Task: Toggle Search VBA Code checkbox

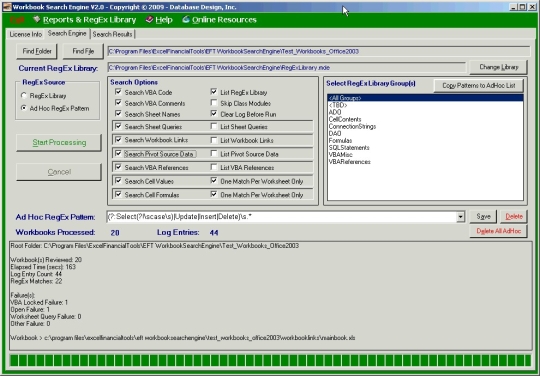Action: [x=118, y=92]
